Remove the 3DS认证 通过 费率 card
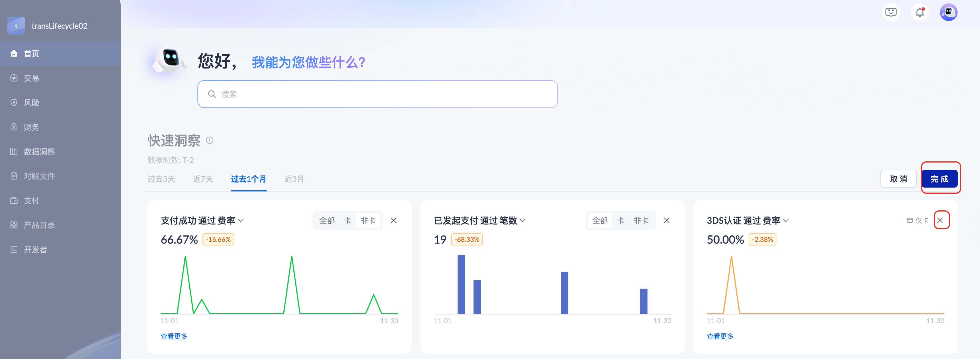980x359 pixels. tap(940, 220)
